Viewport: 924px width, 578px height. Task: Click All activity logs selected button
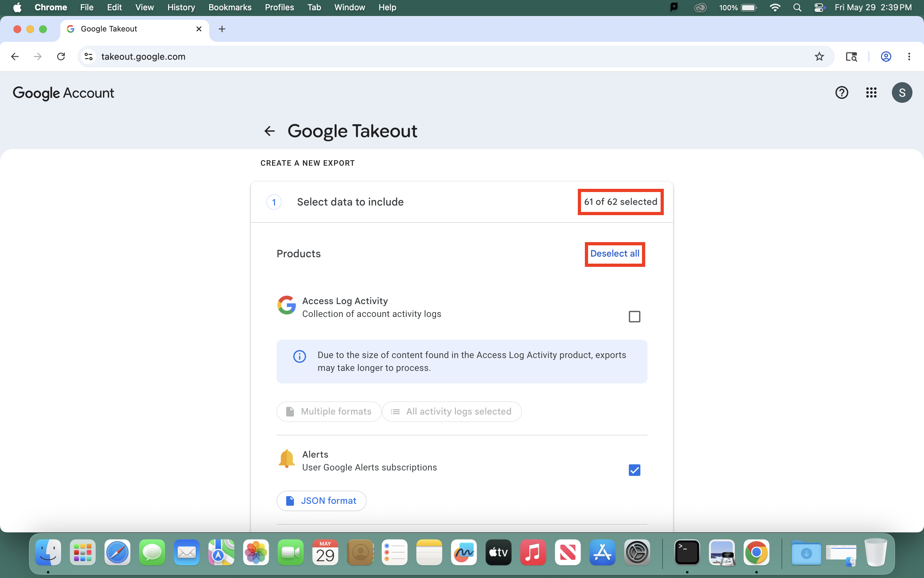click(x=452, y=411)
